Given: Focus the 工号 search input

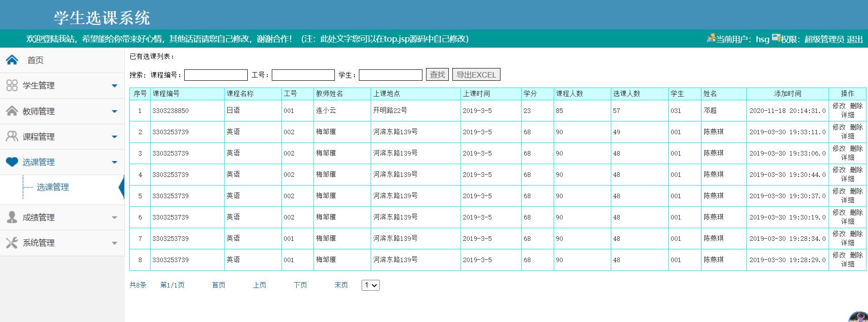Looking at the screenshot, I should point(303,75).
